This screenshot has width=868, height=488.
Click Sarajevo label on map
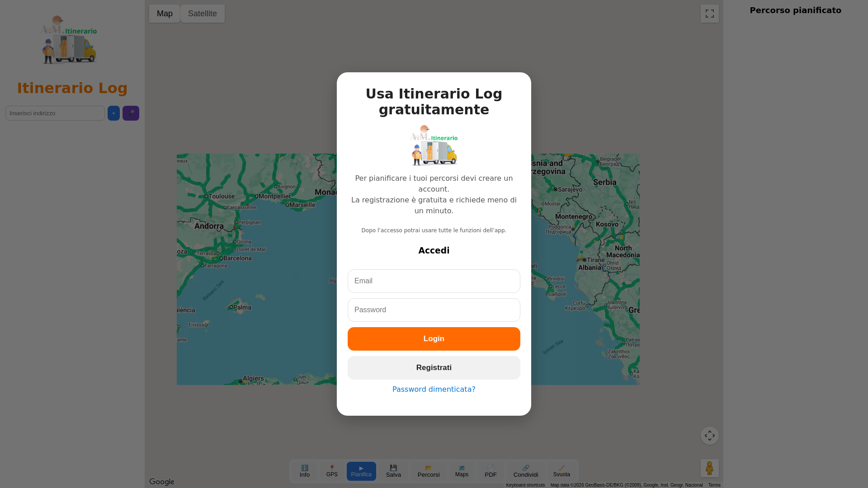[x=570, y=189]
